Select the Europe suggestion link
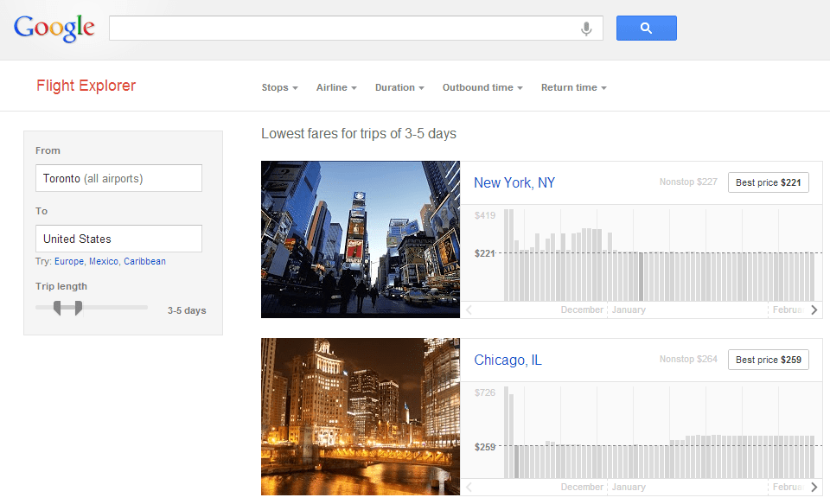Image resolution: width=830 pixels, height=504 pixels. click(68, 261)
